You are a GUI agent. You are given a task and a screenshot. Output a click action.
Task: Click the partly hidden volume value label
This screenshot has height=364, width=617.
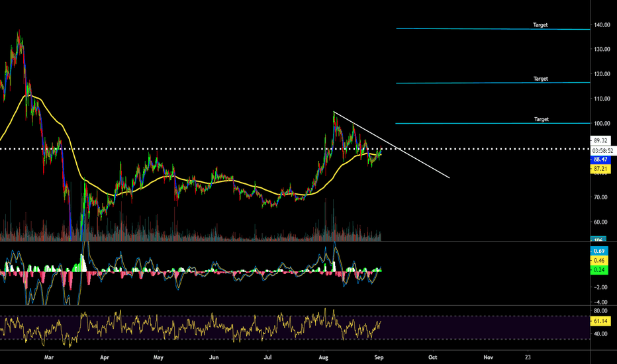tap(598, 239)
